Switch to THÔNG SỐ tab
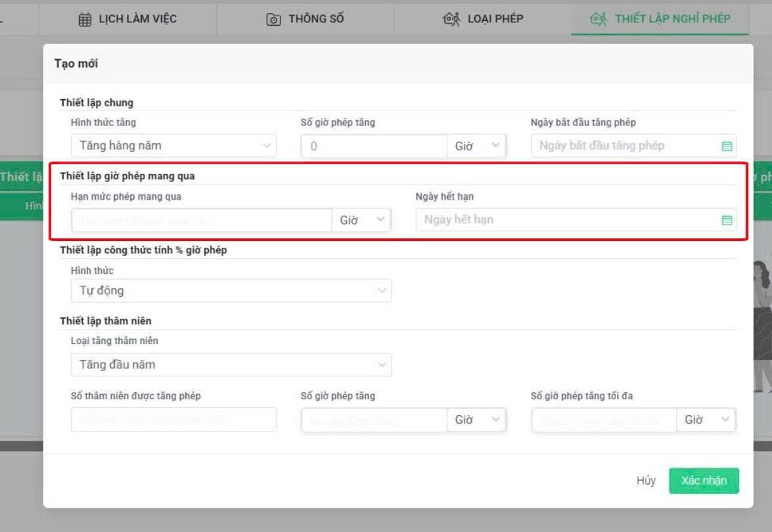Image resolution: width=772 pixels, height=532 pixels. pos(305,18)
